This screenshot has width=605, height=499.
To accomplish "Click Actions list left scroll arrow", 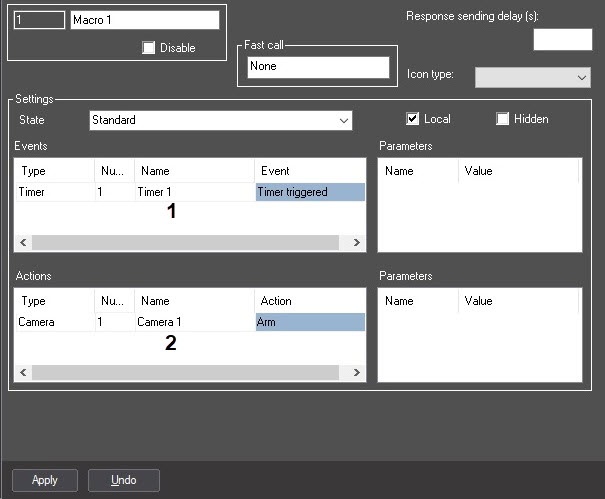I will pyautogui.click(x=23, y=372).
